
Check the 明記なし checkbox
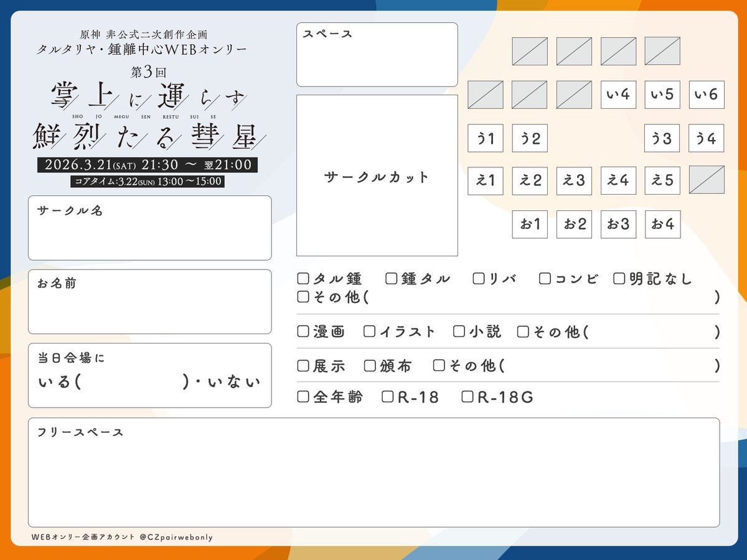pos(618,279)
